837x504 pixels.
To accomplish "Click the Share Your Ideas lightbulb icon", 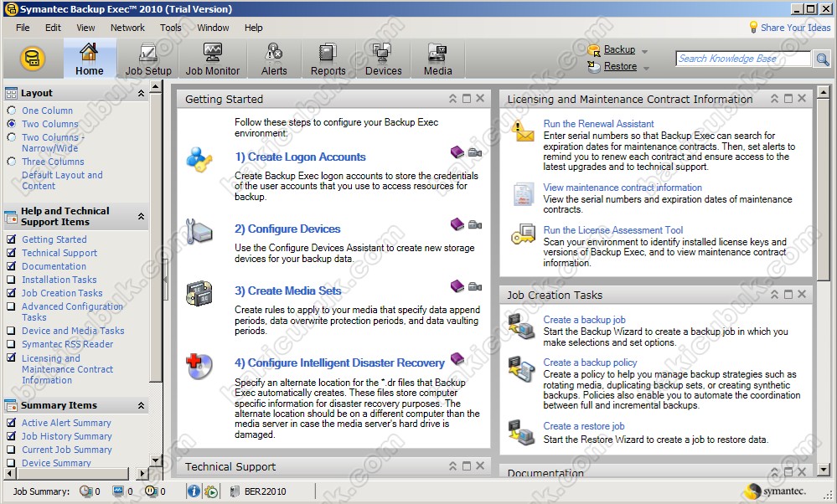I will (753, 27).
